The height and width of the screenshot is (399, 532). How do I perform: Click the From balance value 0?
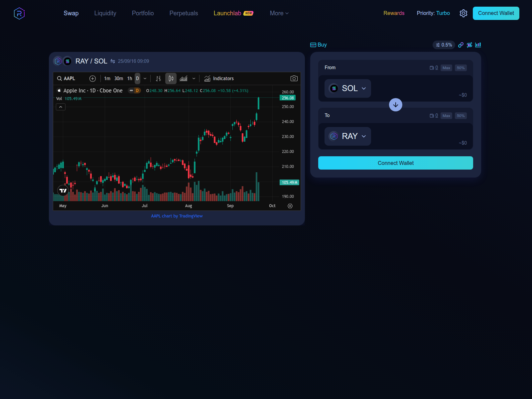pos(437,68)
